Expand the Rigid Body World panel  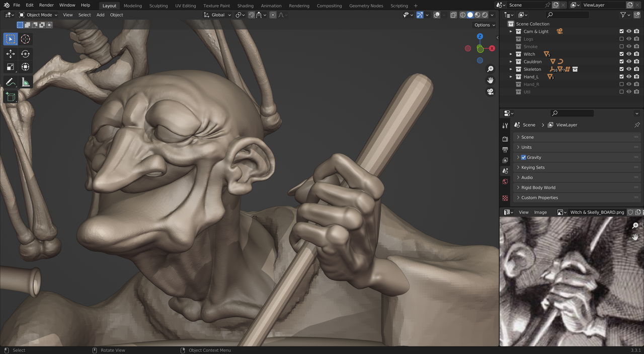point(538,188)
